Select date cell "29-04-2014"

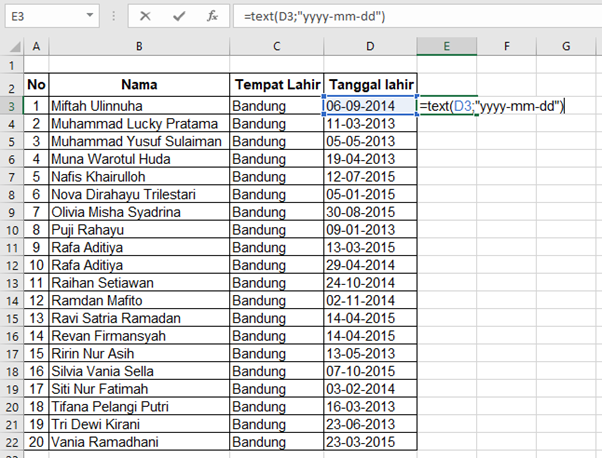pos(370,265)
